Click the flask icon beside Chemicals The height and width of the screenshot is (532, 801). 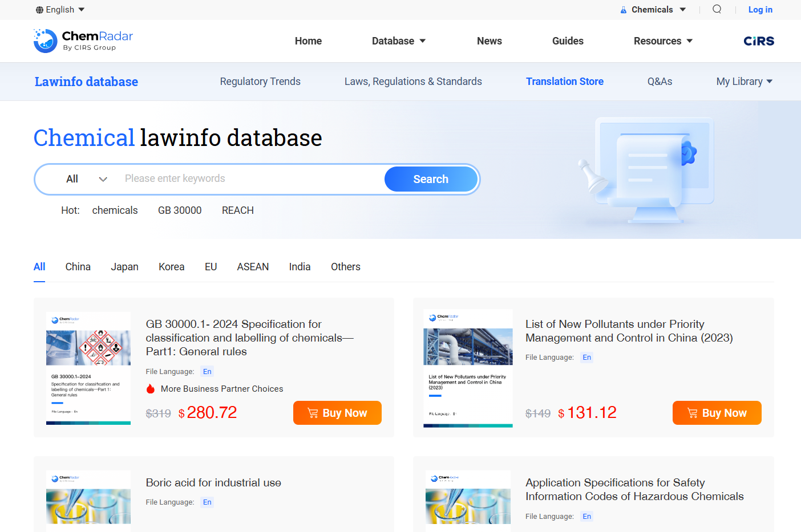click(x=624, y=10)
